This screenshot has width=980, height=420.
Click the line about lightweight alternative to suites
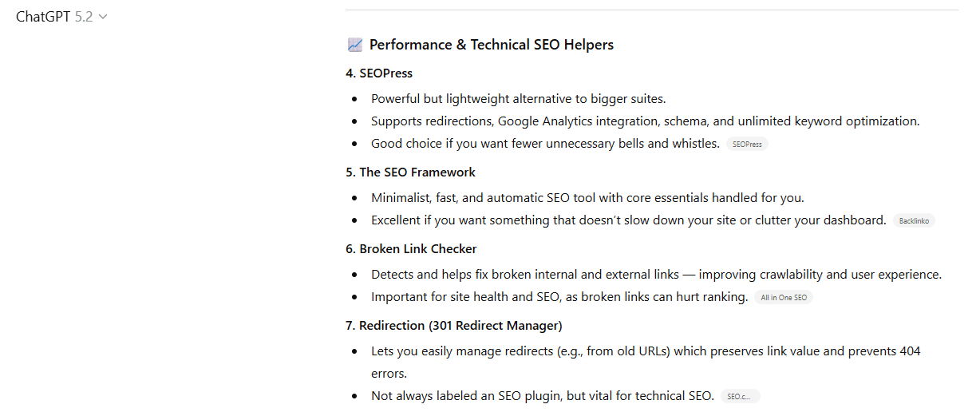click(x=518, y=99)
